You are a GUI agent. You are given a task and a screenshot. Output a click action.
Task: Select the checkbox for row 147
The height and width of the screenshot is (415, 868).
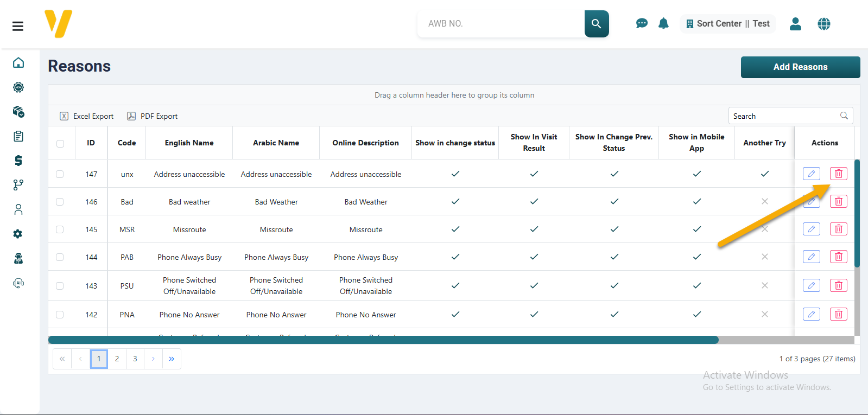coord(60,174)
